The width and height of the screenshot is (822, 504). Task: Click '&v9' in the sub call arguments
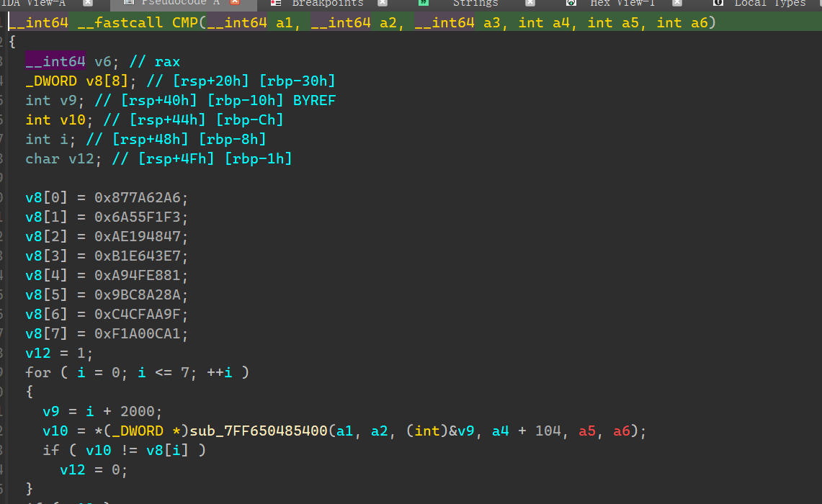pos(461,431)
